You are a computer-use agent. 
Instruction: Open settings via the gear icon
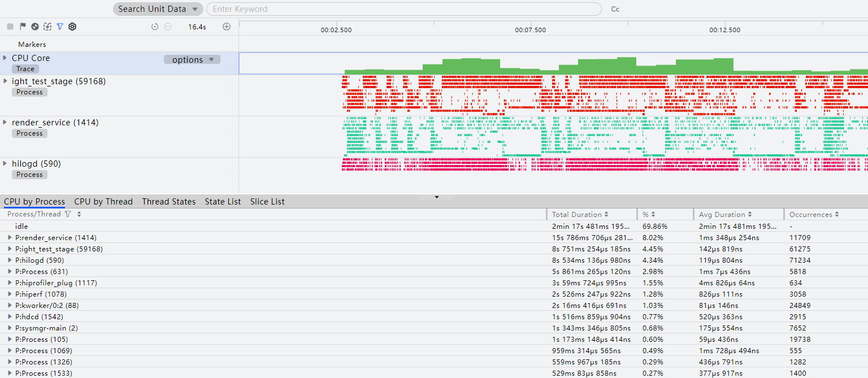(72, 27)
